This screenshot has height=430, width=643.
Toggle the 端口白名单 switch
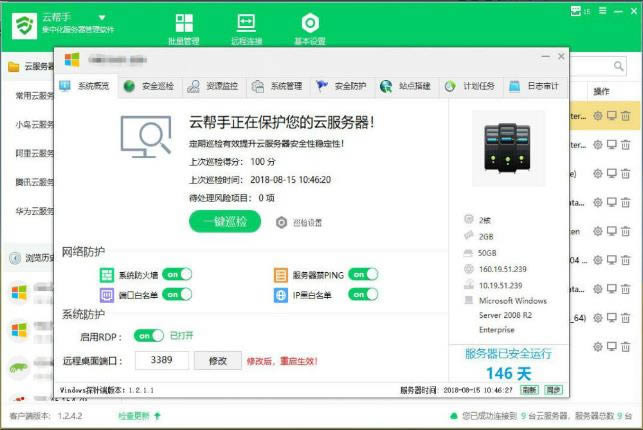[177, 294]
